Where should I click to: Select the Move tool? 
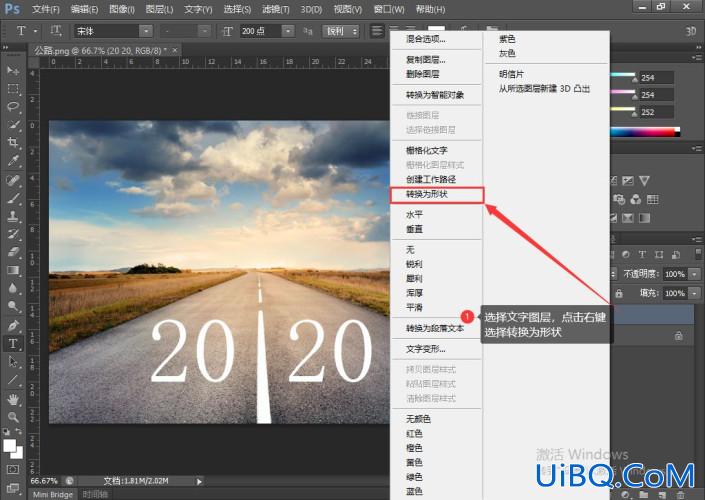click(x=13, y=71)
